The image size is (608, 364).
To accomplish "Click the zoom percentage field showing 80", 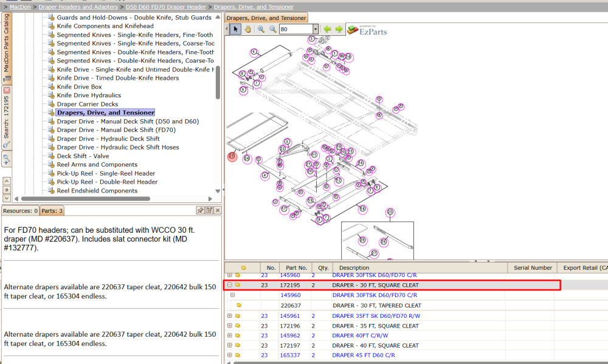I will point(296,29).
